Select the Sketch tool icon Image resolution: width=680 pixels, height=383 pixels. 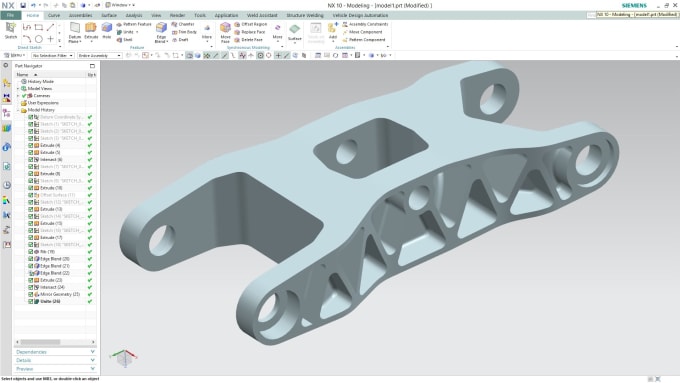tap(10, 30)
